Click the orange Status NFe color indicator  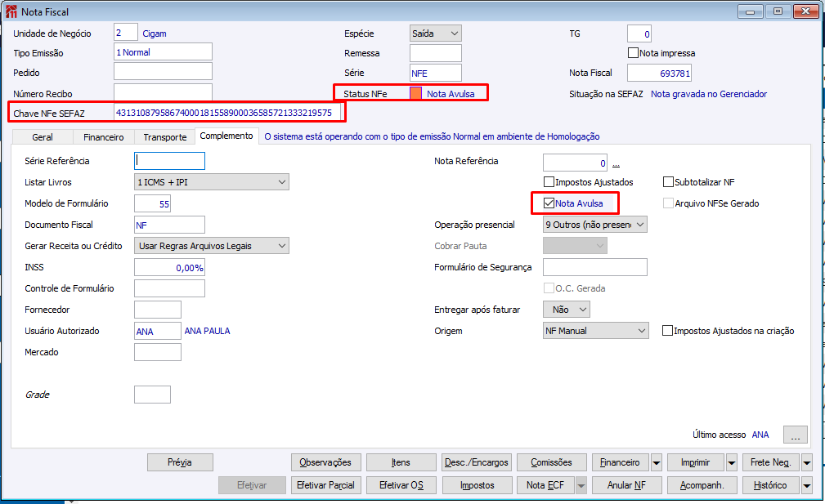[x=415, y=94]
